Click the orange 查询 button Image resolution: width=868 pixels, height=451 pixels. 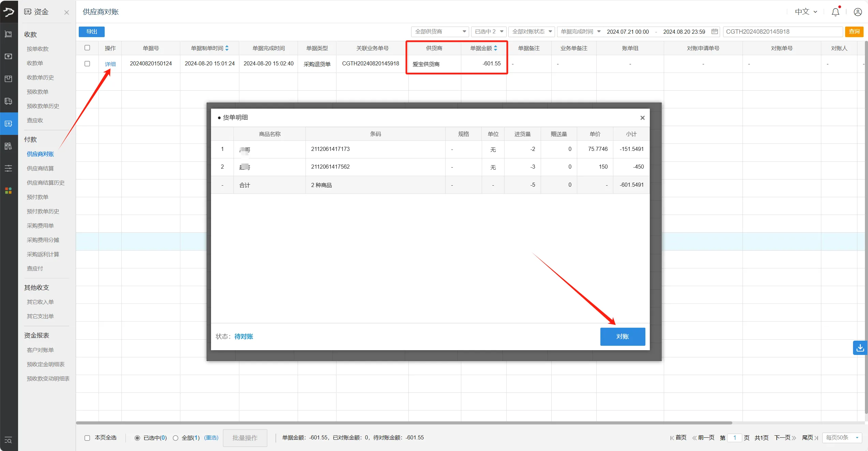[x=854, y=32]
